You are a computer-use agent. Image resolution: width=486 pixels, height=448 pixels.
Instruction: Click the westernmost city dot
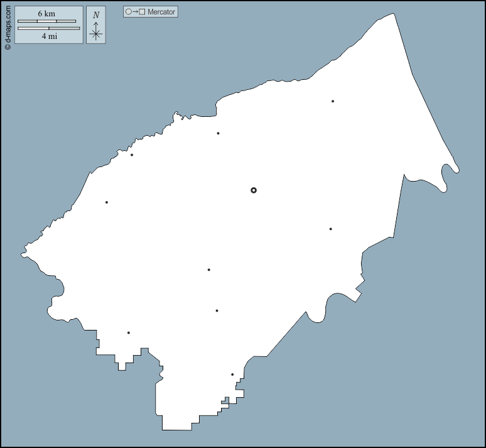(x=107, y=202)
